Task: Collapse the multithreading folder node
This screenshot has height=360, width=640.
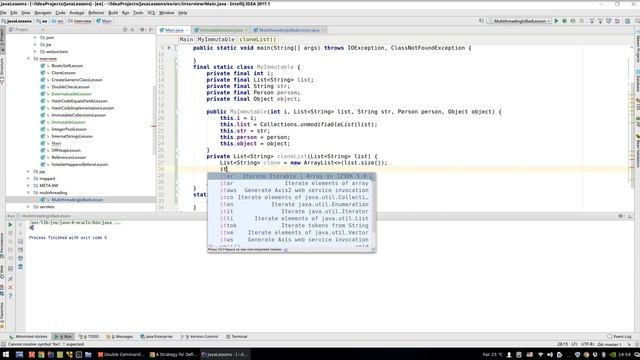Action: click(29, 193)
